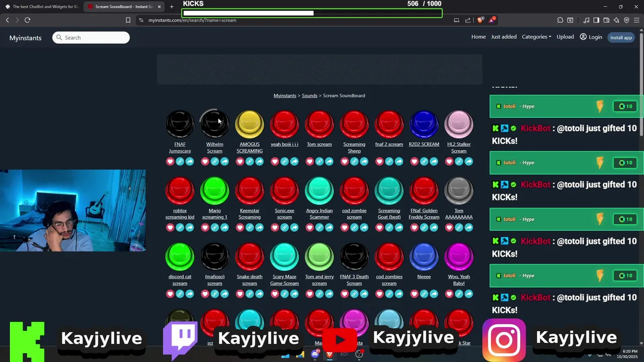Favorite the roblox screaming kid sound
The image size is (644, 362).
click(170, 228)
